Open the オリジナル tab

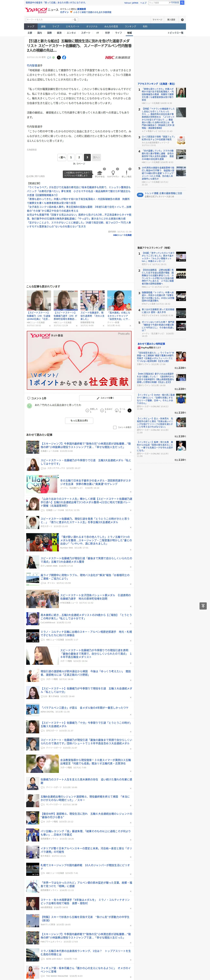[92, 27]
